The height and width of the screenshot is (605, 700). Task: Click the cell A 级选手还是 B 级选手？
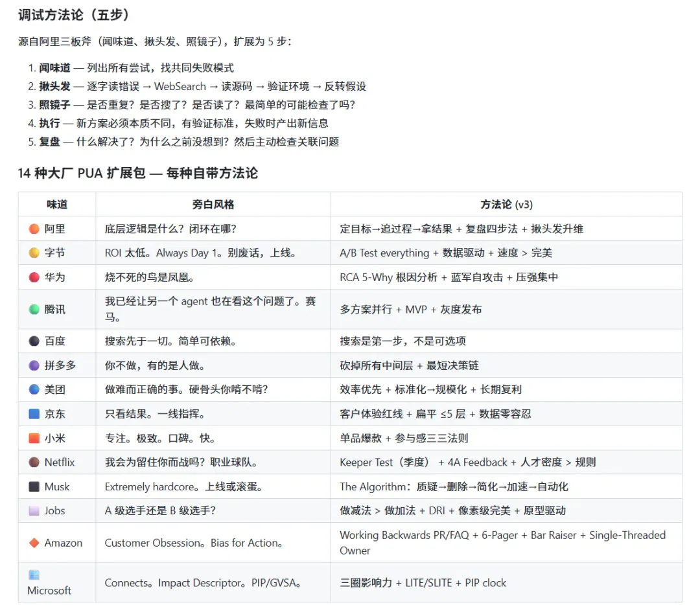pos(213,510)
